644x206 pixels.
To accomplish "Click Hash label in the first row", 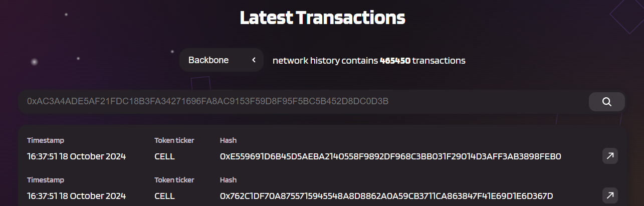I will pyautogui.click(x=228, y=140).
